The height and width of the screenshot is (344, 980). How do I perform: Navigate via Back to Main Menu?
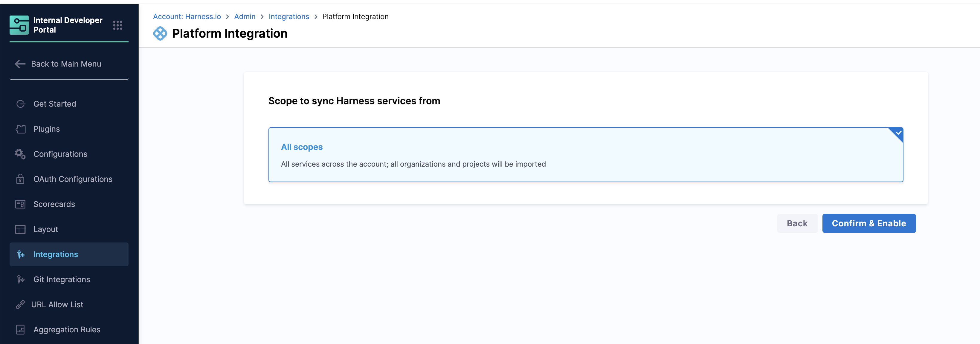coord(65,64)
